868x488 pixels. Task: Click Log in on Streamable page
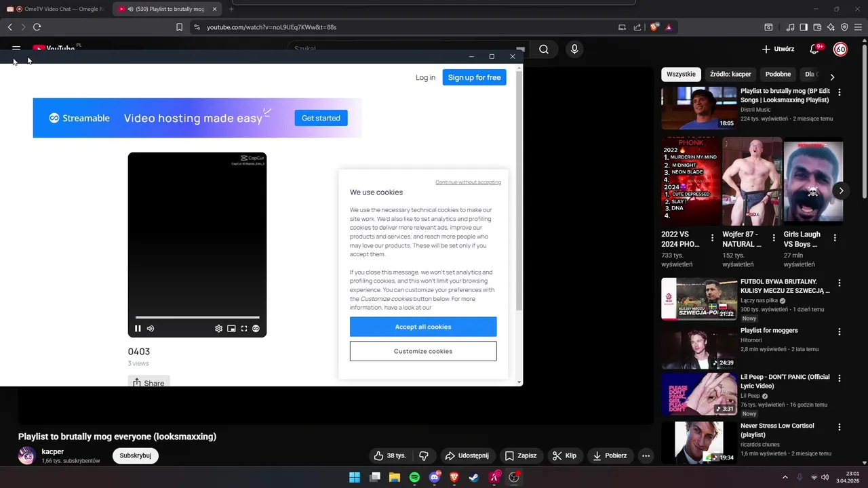pos(425,77)
